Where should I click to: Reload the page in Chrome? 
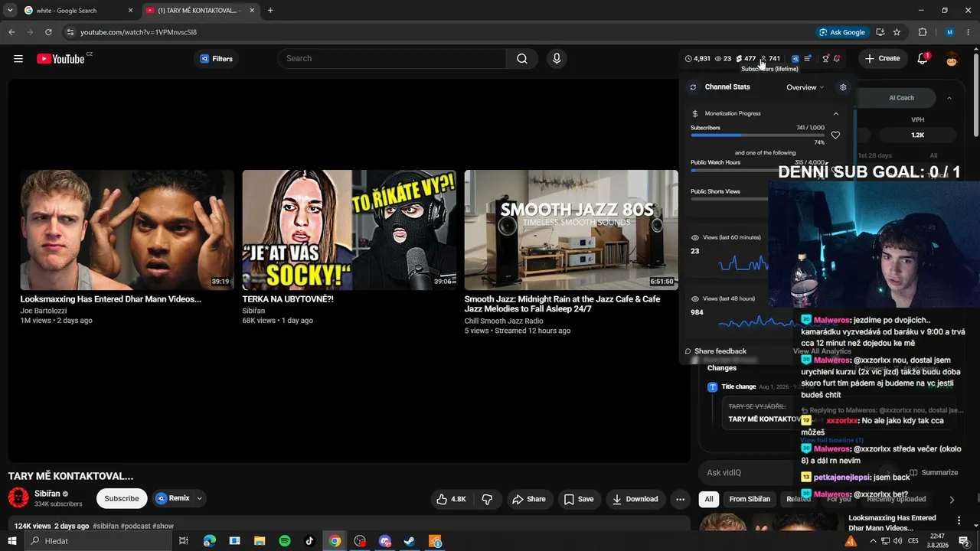tap(48, 32)
